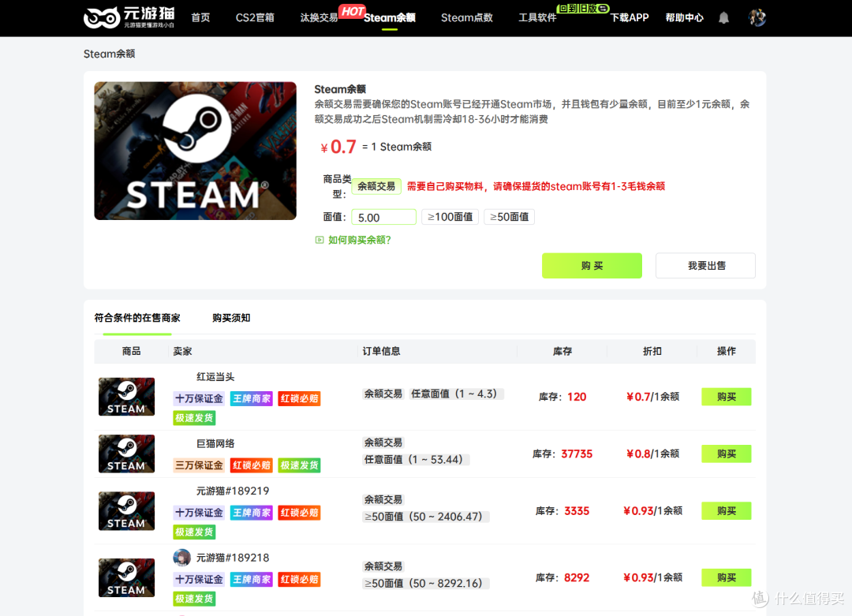Click 王牌商家 badge of 红运当头
Viewport: 852px width, 616px height.
(x=252, y=398)
